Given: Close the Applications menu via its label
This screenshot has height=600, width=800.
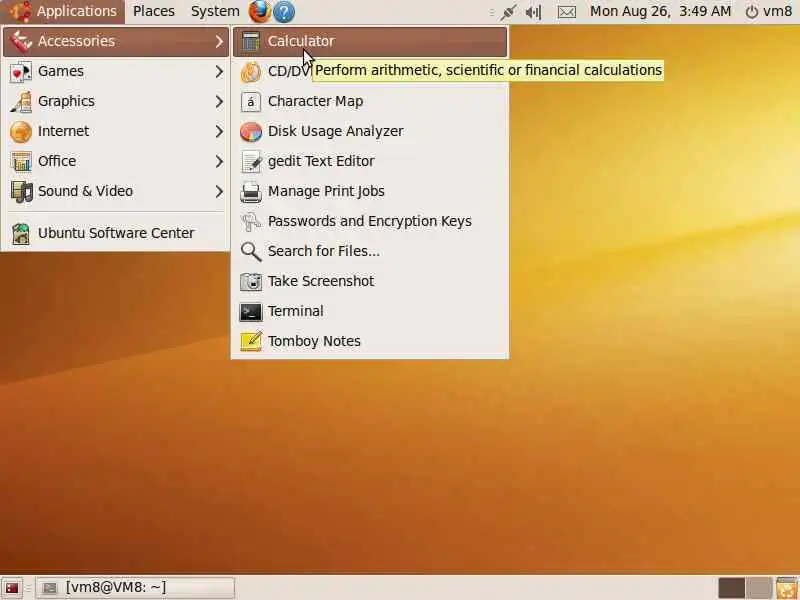Looking at the screenshot, I should (77, 11).
